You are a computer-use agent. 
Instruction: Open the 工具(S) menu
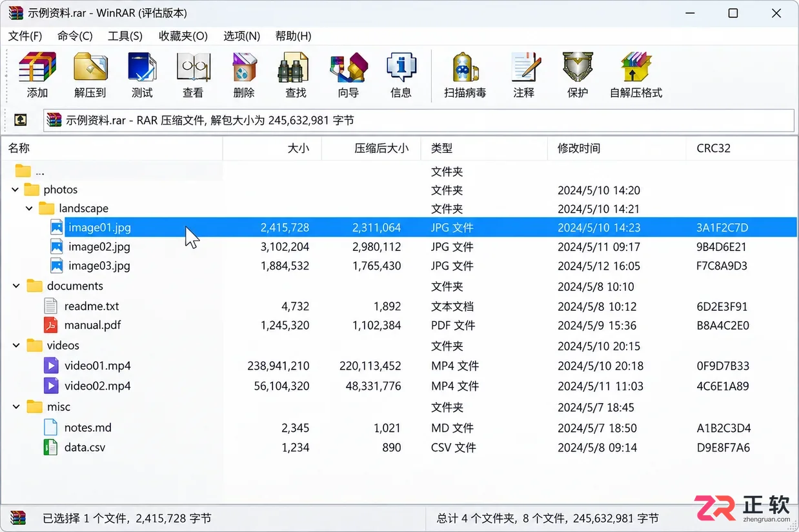[125, 36]
